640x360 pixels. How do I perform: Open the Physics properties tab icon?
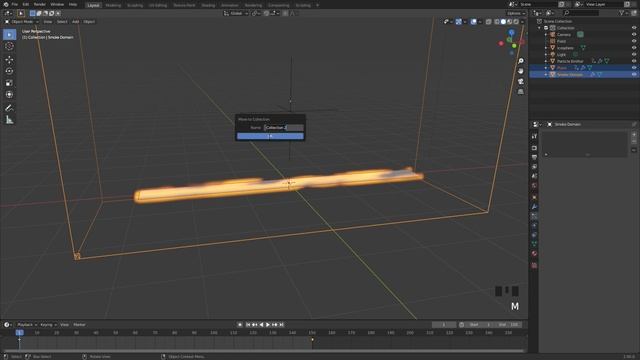point(534,226)
